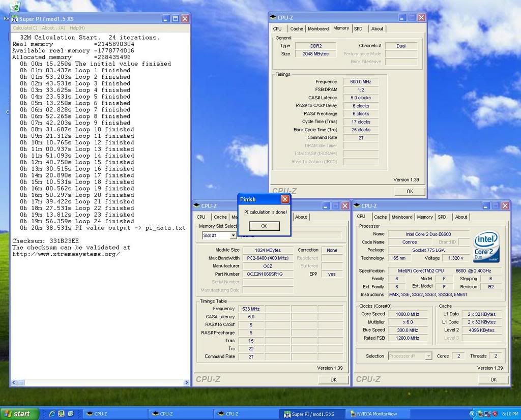
Task: Open the Calculate(C) menu in Super PI
Action: click(25, 28)
